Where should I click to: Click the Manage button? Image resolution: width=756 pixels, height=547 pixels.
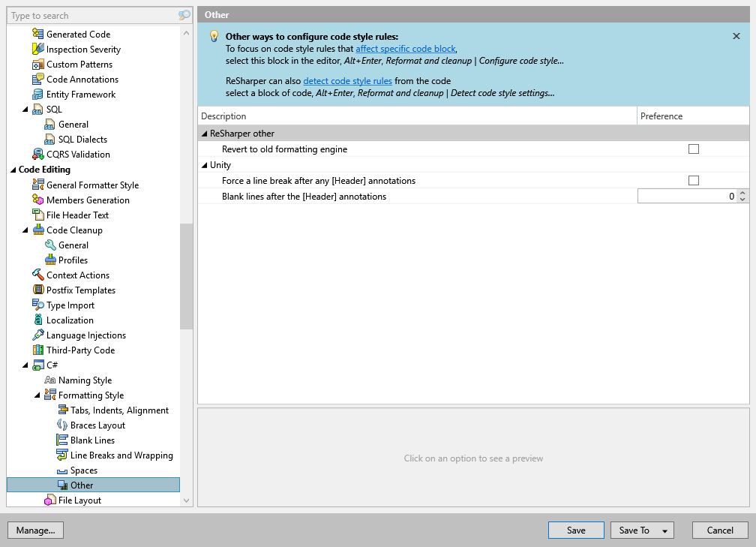35,530
